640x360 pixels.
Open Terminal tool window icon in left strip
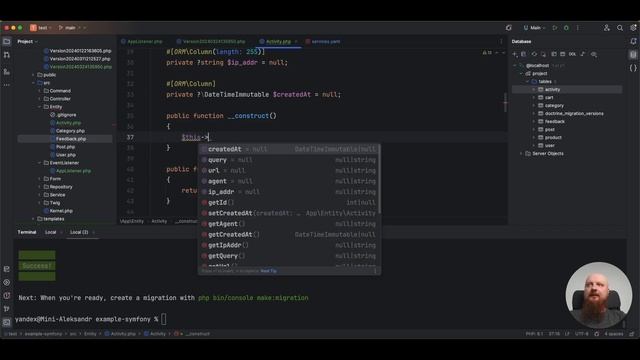point(7,322)
